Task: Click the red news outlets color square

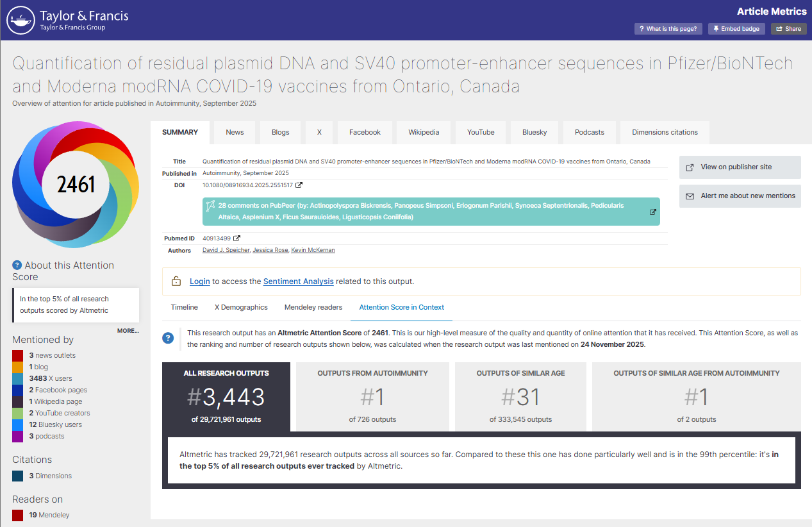Action: (18, 355)
